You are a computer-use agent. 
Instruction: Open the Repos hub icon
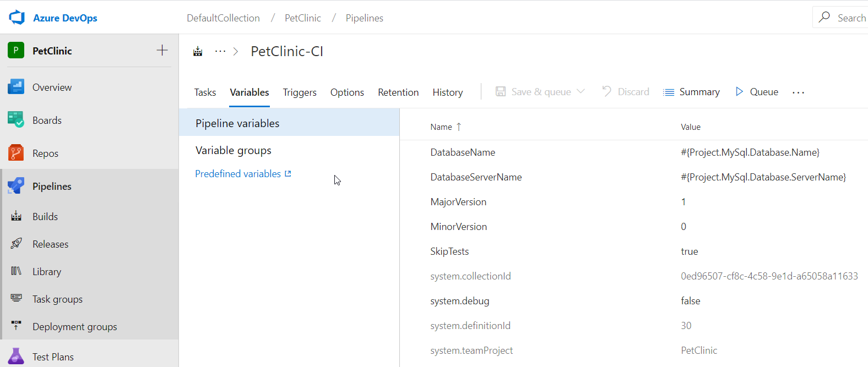point(16,153)
